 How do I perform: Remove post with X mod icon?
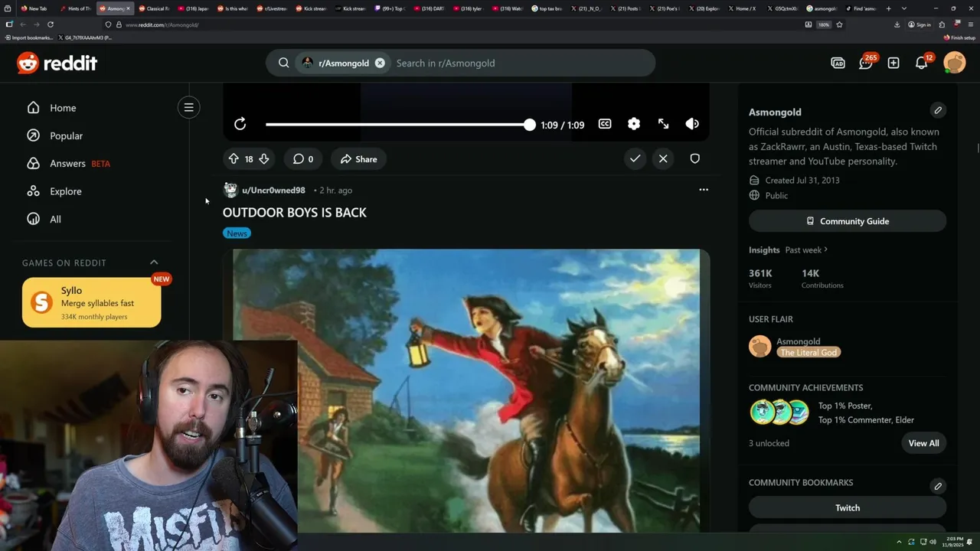point(663,158)
